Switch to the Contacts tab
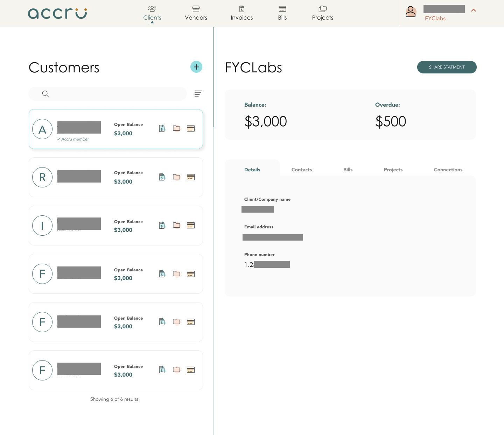The image size is (504, 435). [x=302, y=170]
